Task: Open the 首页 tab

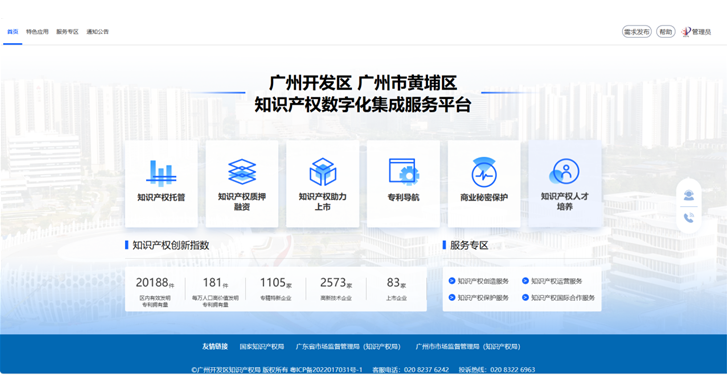Action: (13, 32)
